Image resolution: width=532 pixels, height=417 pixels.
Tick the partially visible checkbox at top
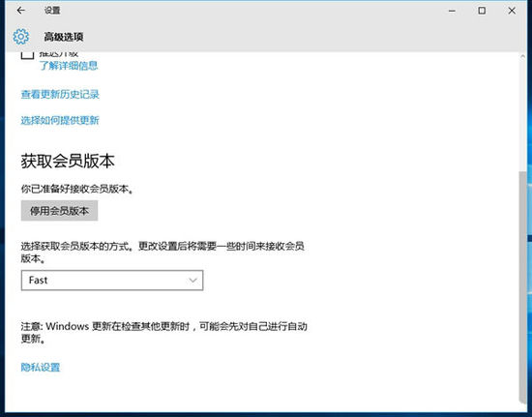[27, 55]
